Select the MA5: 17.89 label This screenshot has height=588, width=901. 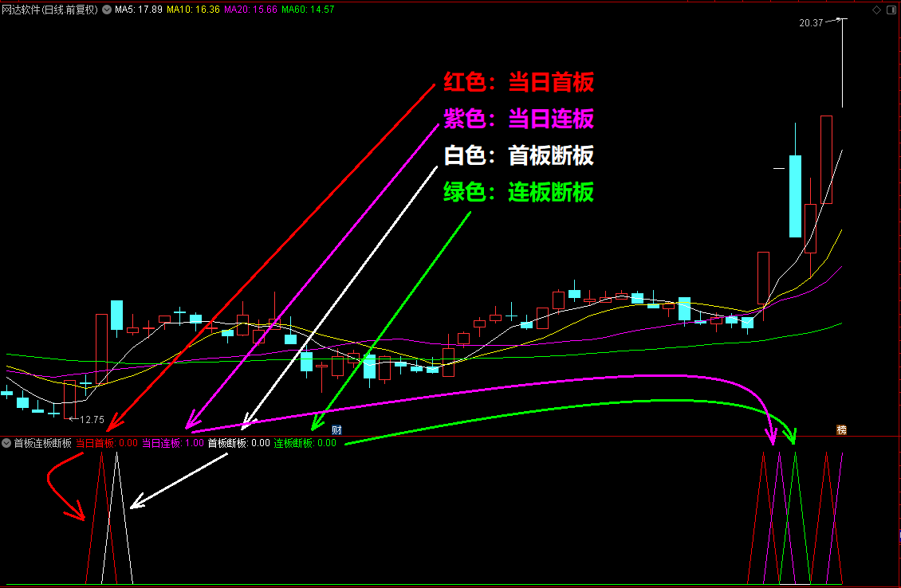(x=139, y=10)
